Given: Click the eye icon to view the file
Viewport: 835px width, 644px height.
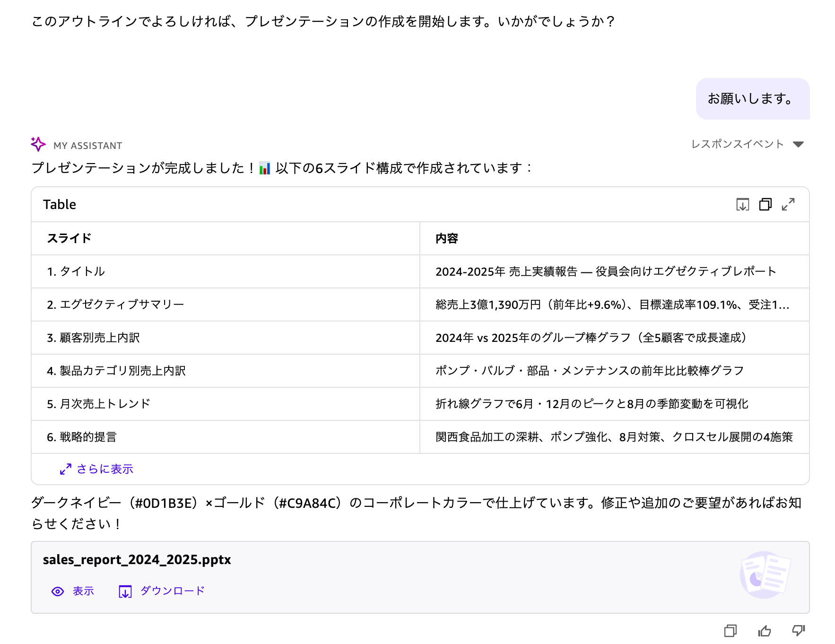Looking at the screenshot, I should pyautogui.click(x=58, y=592).
